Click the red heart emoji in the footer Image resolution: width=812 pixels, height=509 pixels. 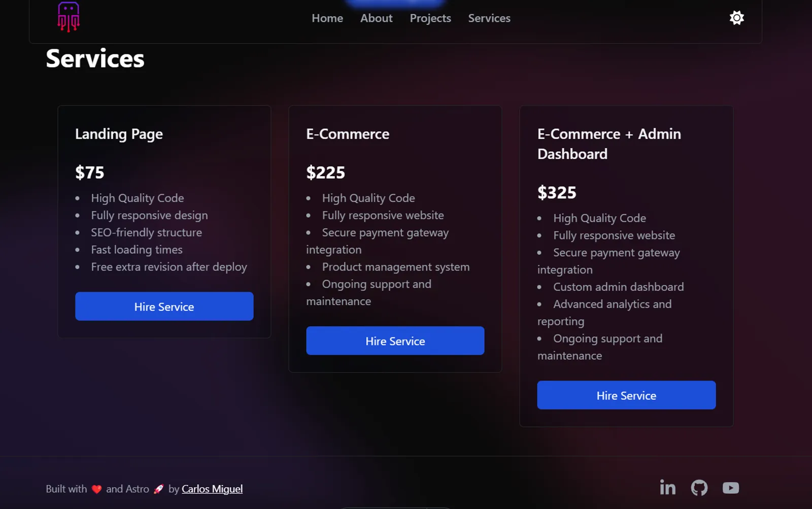tap(96, 489)
